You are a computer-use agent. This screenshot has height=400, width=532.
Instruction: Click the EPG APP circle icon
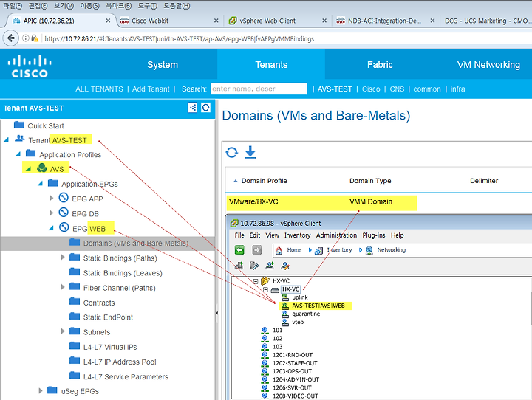click(x=64, y=197)
